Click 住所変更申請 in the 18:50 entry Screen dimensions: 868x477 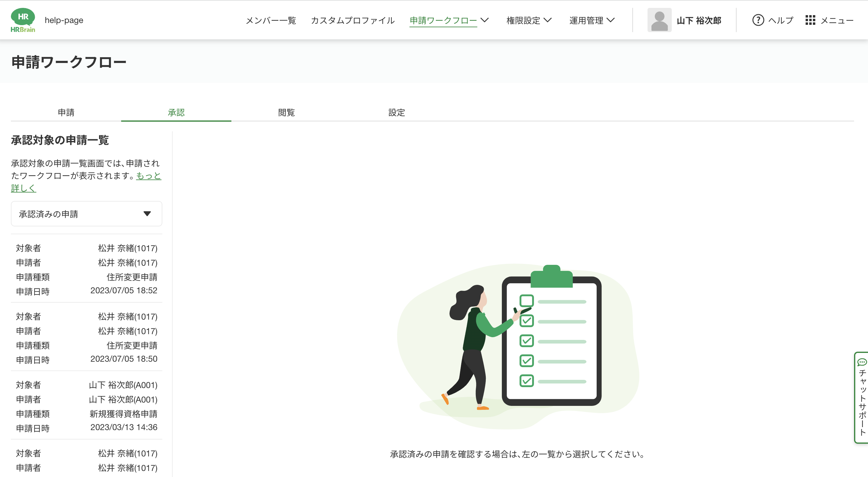[132, 345]
